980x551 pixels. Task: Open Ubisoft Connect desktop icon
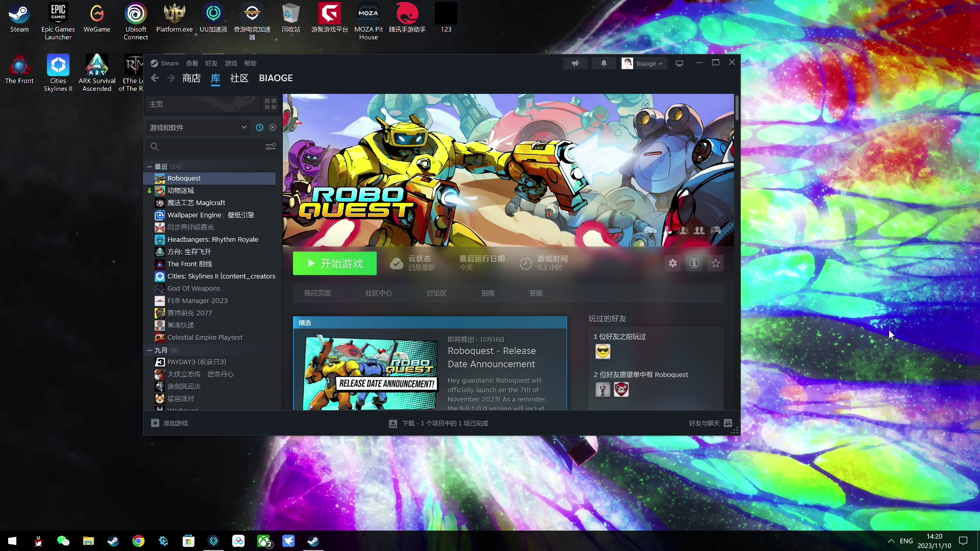136,21
